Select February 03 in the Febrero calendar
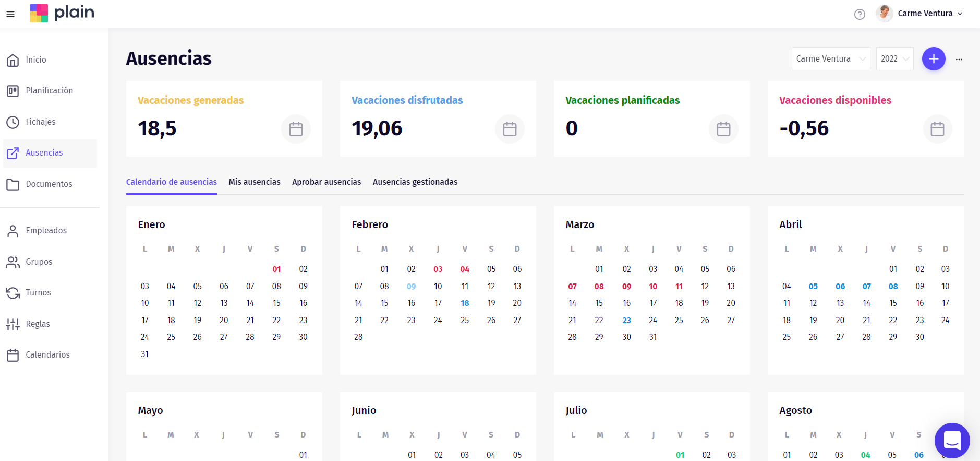Screen dimensions: 980x461 click(438, 269)
